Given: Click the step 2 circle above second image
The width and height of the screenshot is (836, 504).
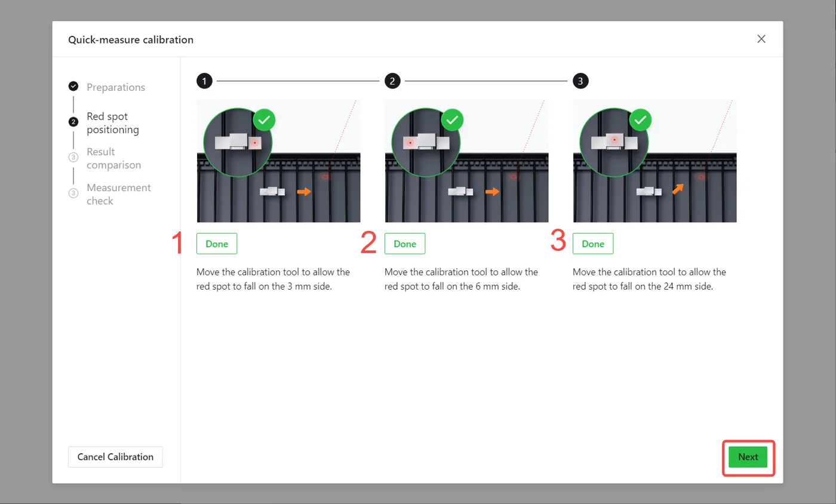Looking at the screenshot, I should tap(392, 81).
